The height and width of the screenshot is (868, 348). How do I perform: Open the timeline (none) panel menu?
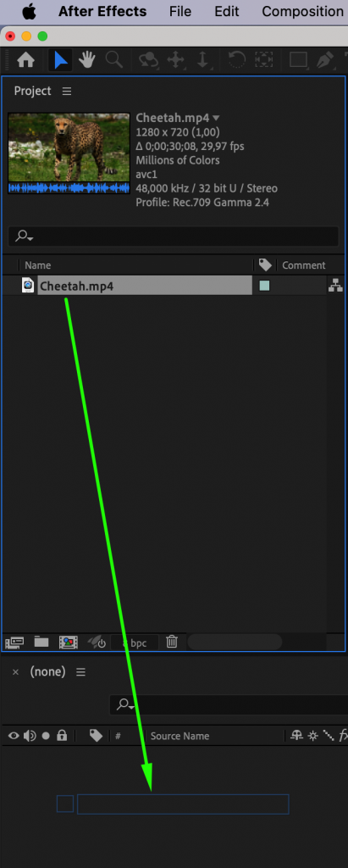80,672
